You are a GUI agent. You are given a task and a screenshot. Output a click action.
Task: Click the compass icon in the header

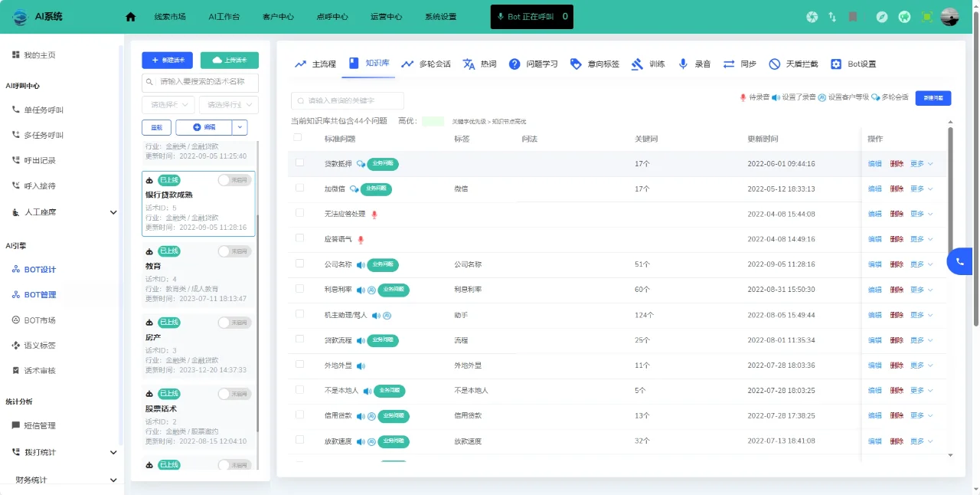point(882,17)
